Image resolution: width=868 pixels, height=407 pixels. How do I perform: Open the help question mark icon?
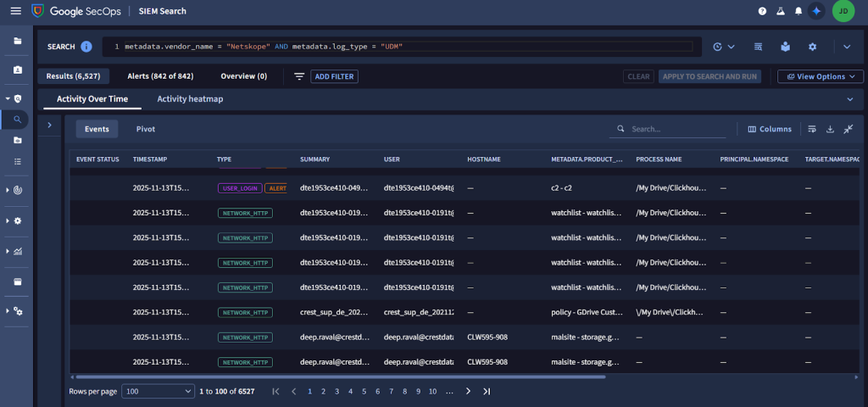[x=762, y=11]
